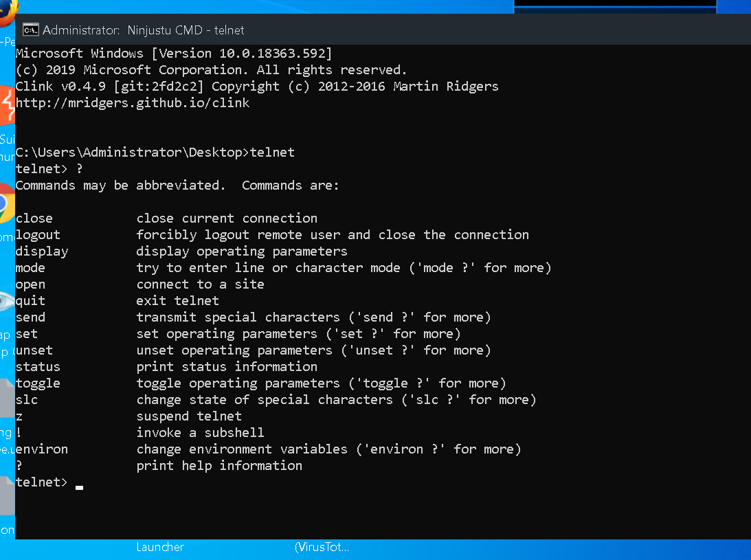Click the '!' command name in first column
Viewport: 751px width, 560px height.
(x=19, y=433)
